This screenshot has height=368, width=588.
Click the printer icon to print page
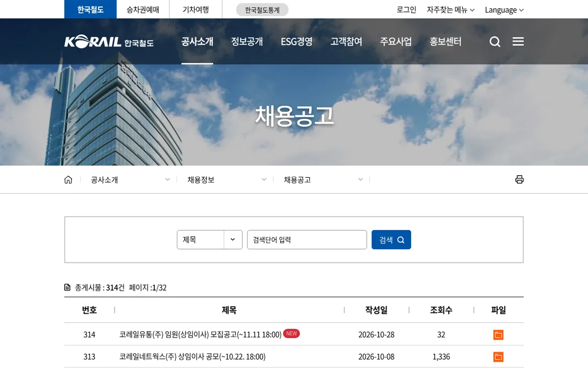coord(519,180)
